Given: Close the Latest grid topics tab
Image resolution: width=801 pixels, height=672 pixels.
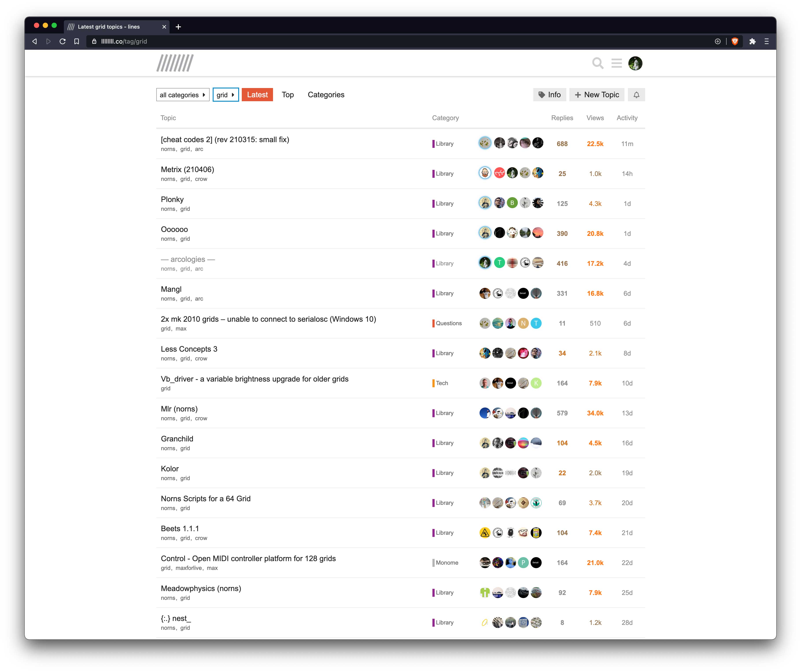Looking at the screenshot, I should pos(164,27).
